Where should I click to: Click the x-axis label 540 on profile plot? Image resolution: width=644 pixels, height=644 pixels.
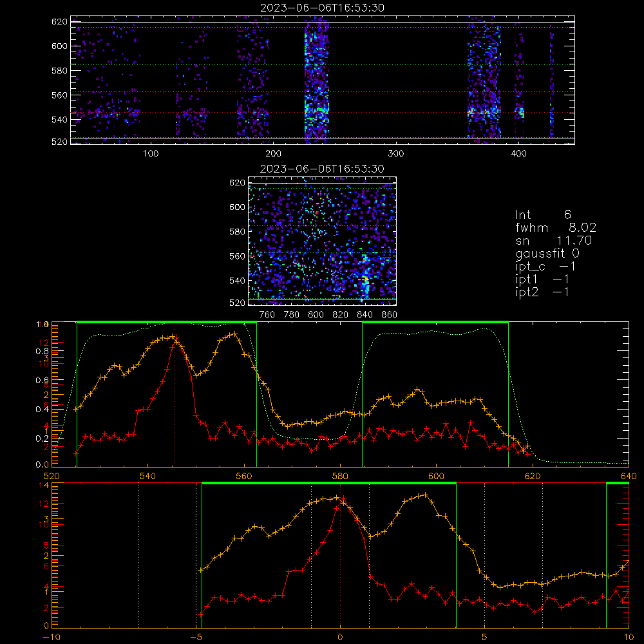pos(147,476)
